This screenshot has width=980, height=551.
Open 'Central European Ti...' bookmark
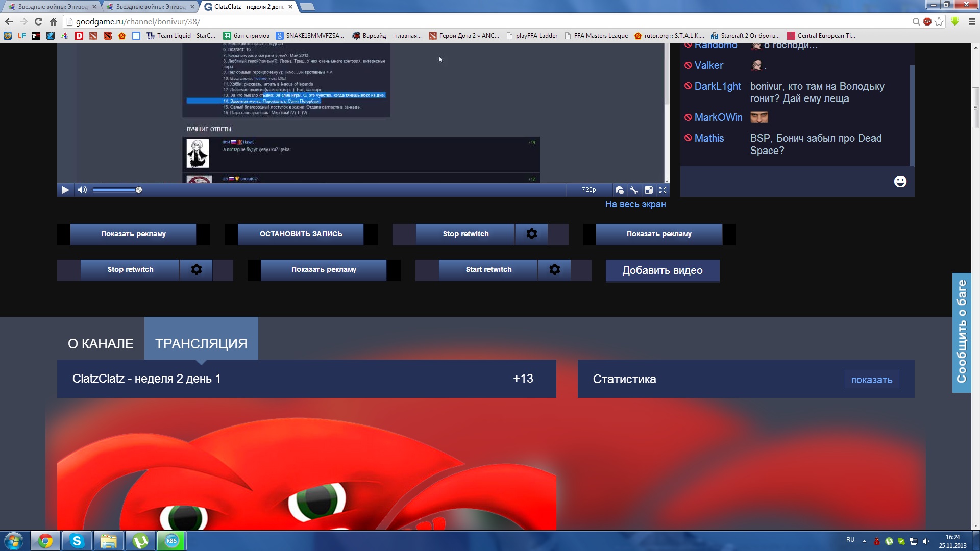coord(821,36)
